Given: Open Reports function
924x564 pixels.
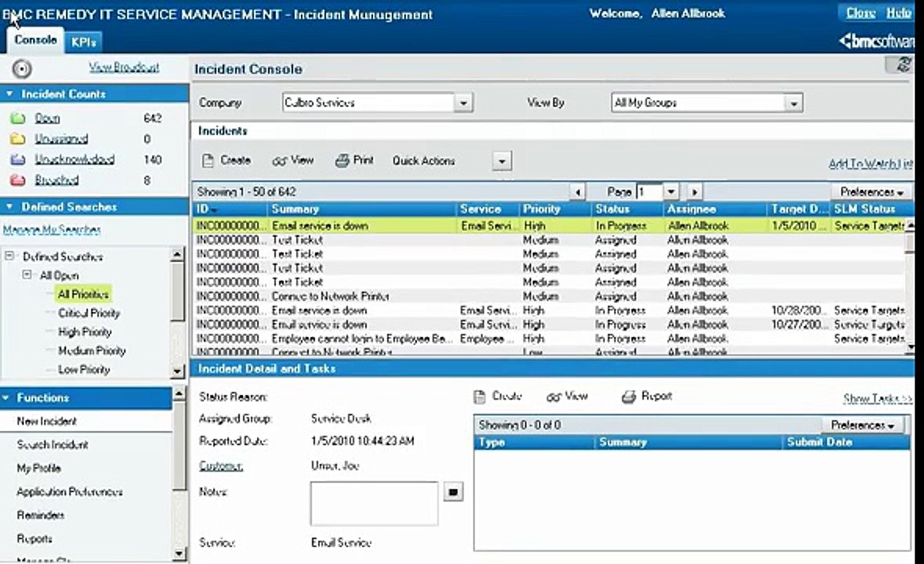Looking at the screenshot, I should pyautogui.click(x=34, y=538).
